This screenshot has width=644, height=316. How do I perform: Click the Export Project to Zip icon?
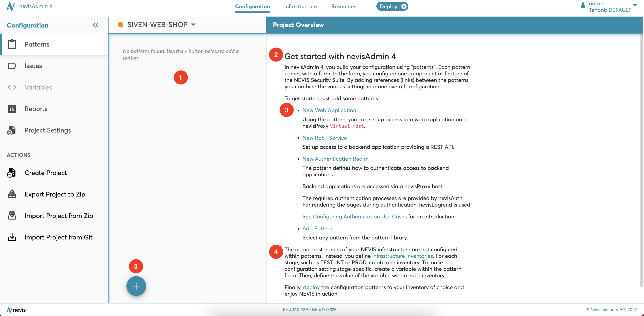[x=12, y=194]
